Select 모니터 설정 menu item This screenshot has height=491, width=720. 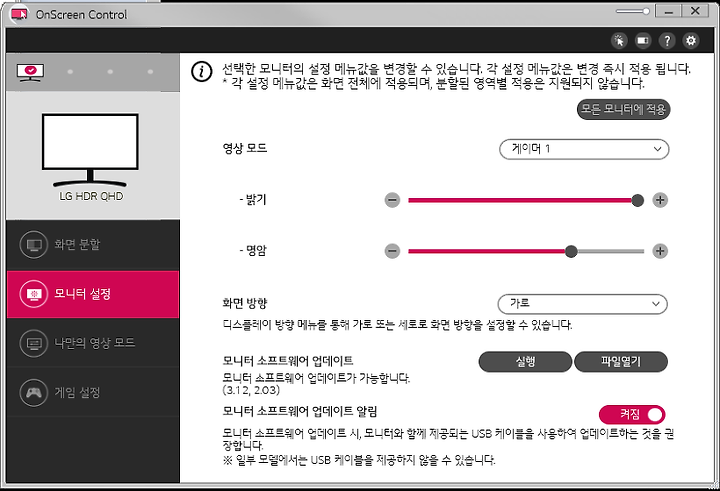(x=93, y=294)
